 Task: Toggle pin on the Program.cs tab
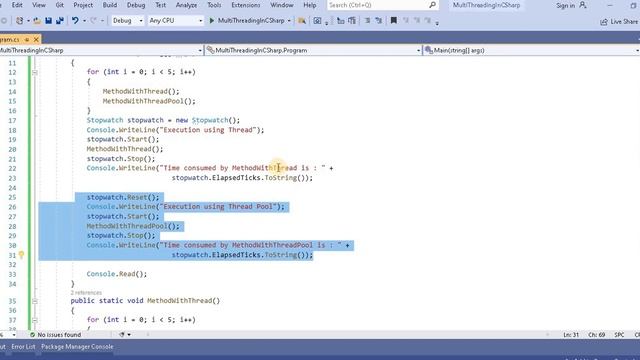tap(27, 39)
